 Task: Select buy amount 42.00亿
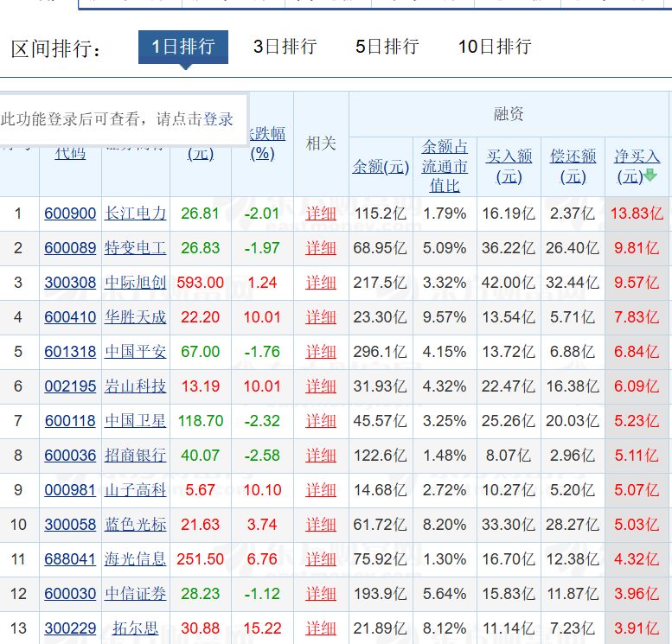point(509,283)
